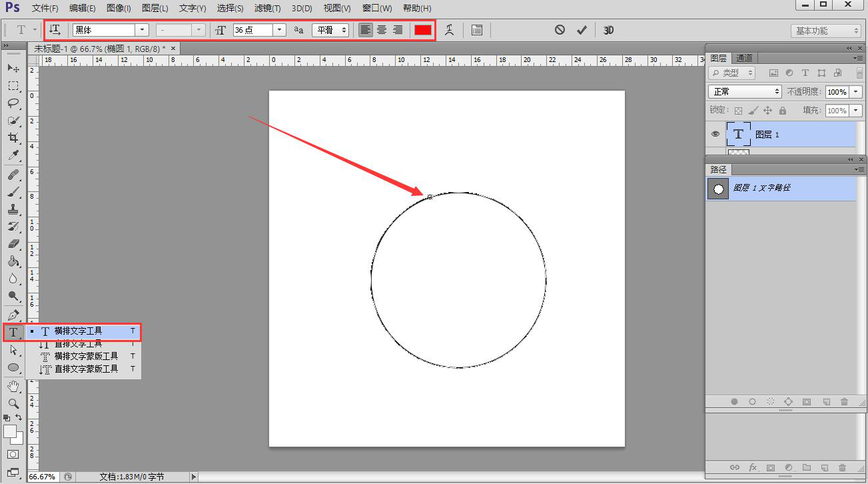Open the blend mode dropdown 正常
Viewport: 868px width, 484px height.
[x=745, y=91]
